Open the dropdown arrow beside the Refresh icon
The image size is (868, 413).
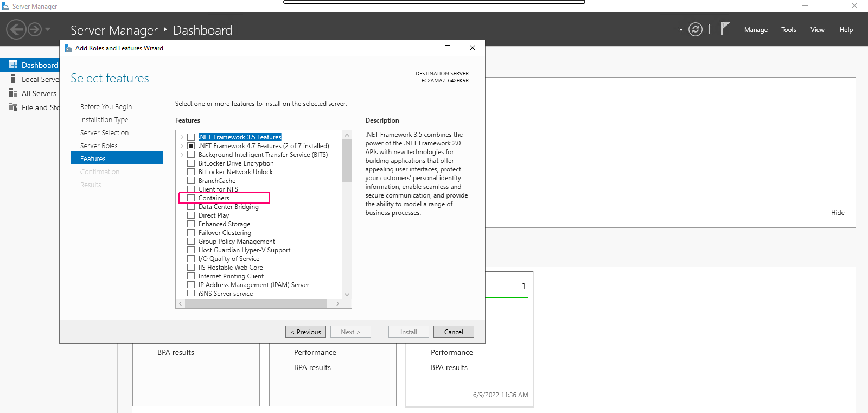(681, 30)
